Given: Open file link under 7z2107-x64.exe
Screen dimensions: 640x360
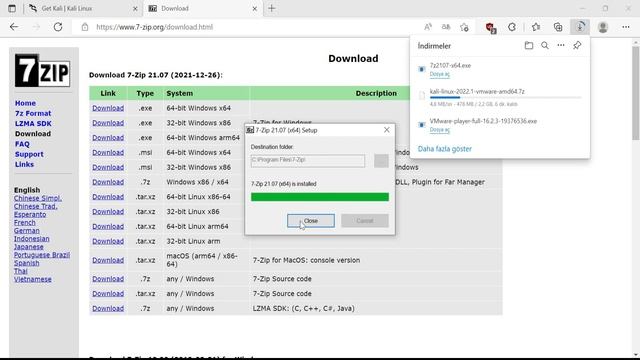Looking at the screenshot, I should (x=439, y=74).
